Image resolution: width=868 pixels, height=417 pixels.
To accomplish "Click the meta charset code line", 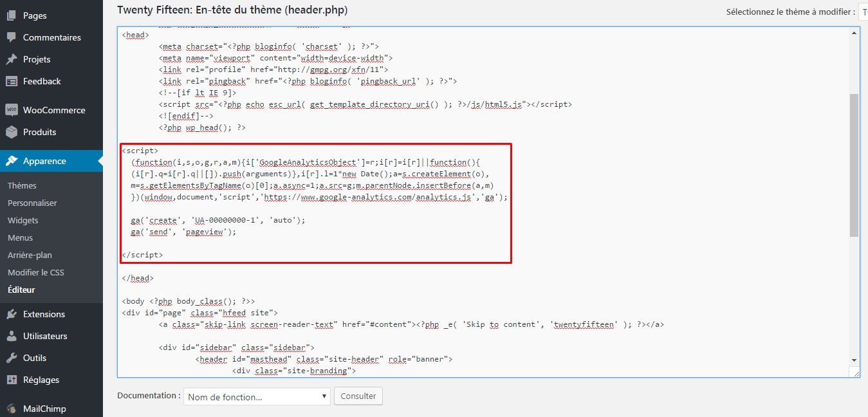I will (x=269, y=46).
